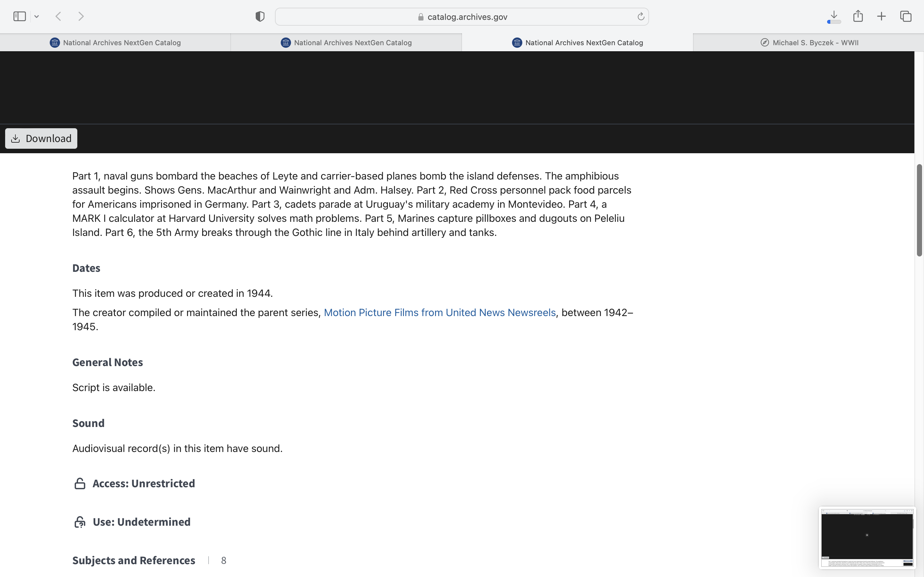Switch to the second National Archives tab
The image size is (924, 577).
point(346,43)
